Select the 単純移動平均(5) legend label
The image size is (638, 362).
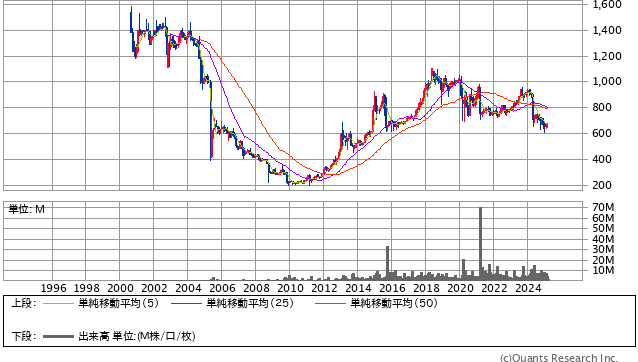(118, 303)
